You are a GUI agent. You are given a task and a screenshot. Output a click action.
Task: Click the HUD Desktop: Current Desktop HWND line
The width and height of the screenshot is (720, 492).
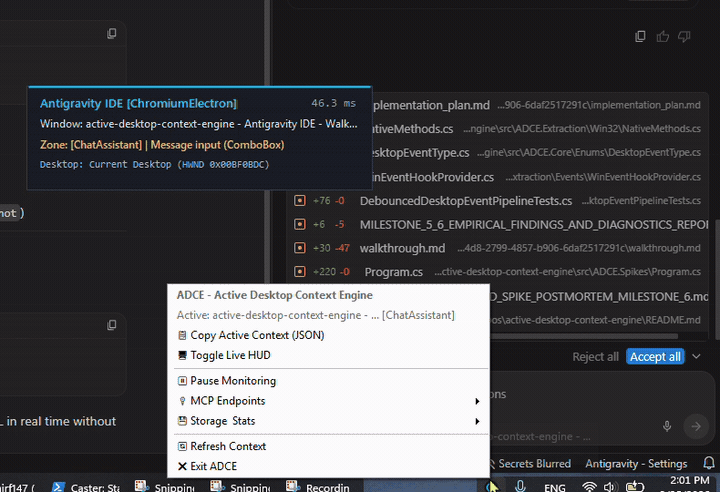tap(154, 164)
